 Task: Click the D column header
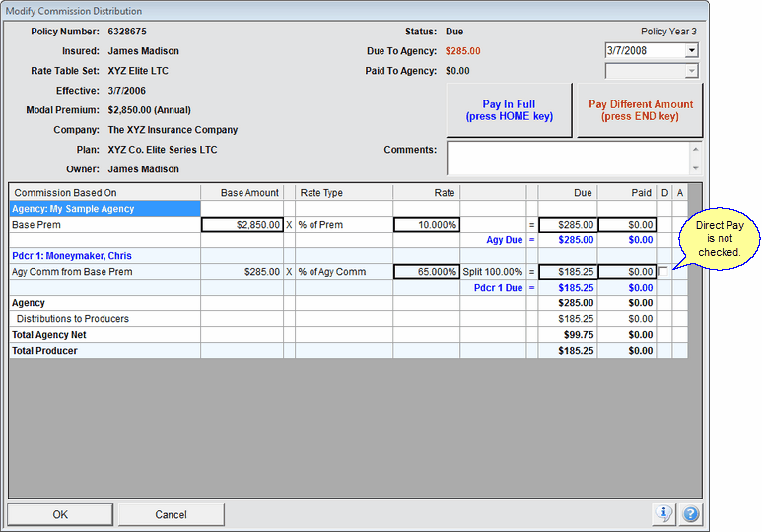pos(664,192)
